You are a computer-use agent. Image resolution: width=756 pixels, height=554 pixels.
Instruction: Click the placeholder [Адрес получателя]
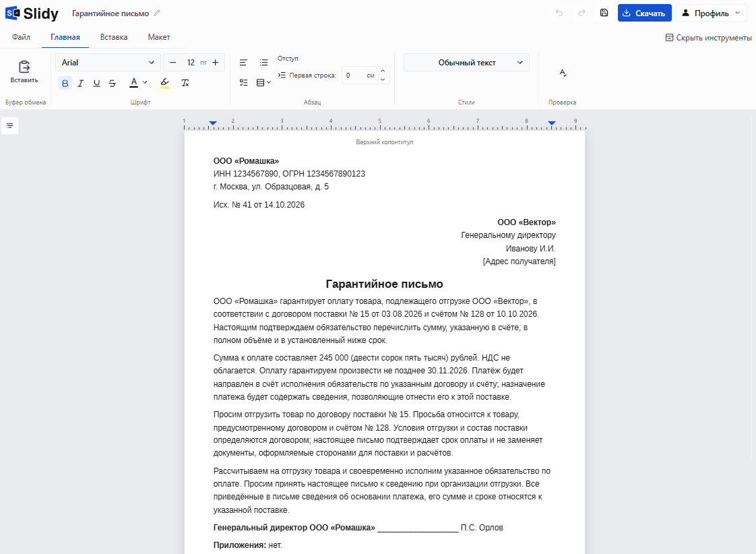519,261
